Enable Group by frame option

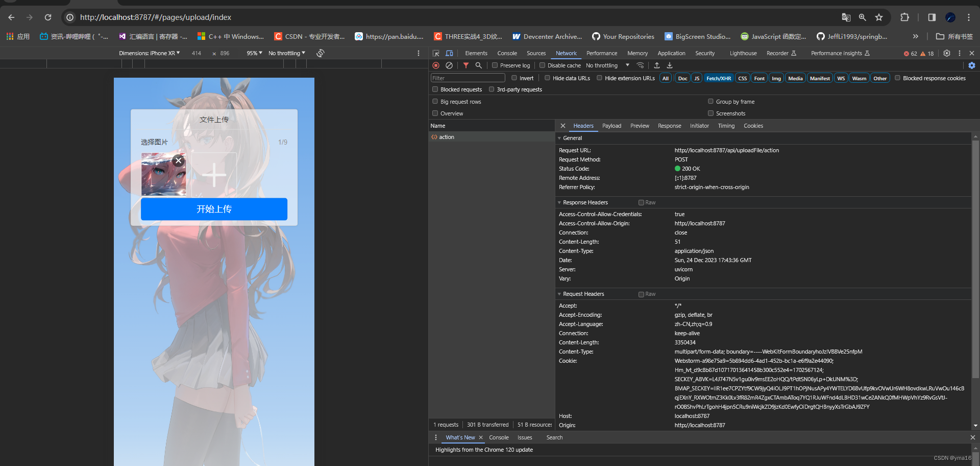710,102
